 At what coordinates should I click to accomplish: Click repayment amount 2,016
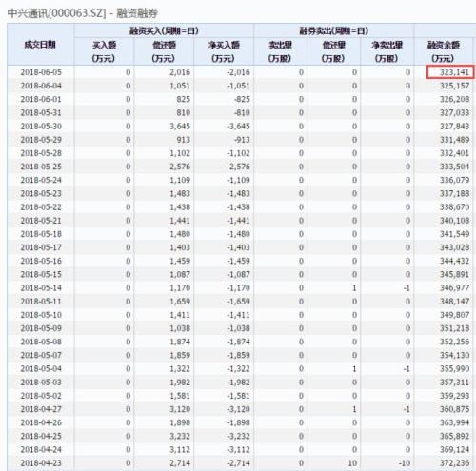pyautogui.click(x=180, y=72)
